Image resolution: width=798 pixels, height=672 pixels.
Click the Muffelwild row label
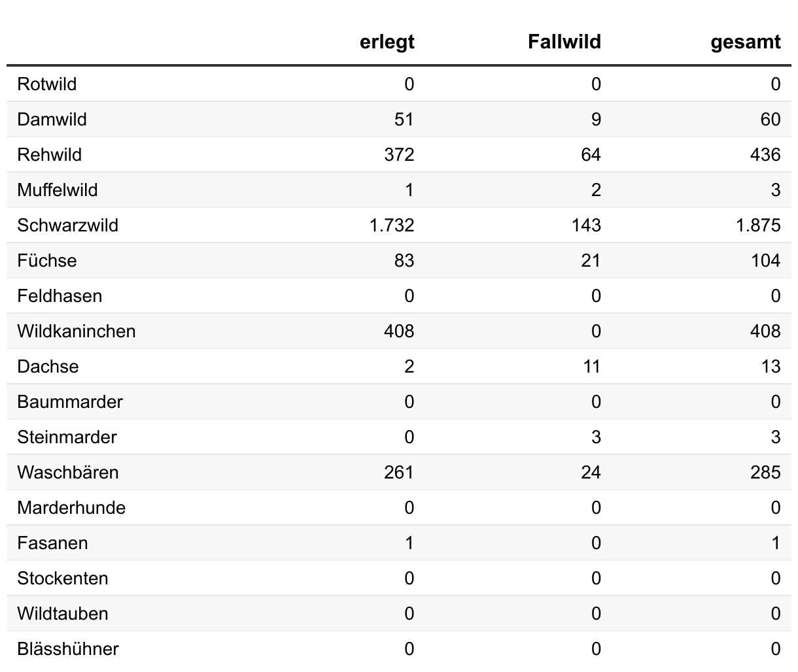[57, 190]
